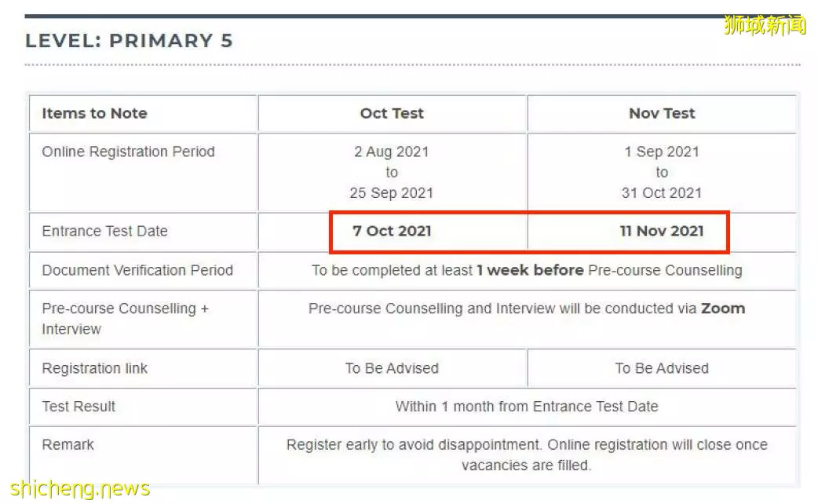Click the Test Result row label
This screenshot has height=504, width=818.
79,407
